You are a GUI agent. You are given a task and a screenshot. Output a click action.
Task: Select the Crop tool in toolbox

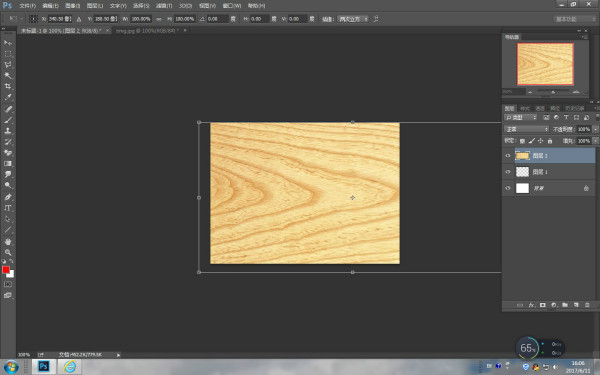tap(8, 86)
